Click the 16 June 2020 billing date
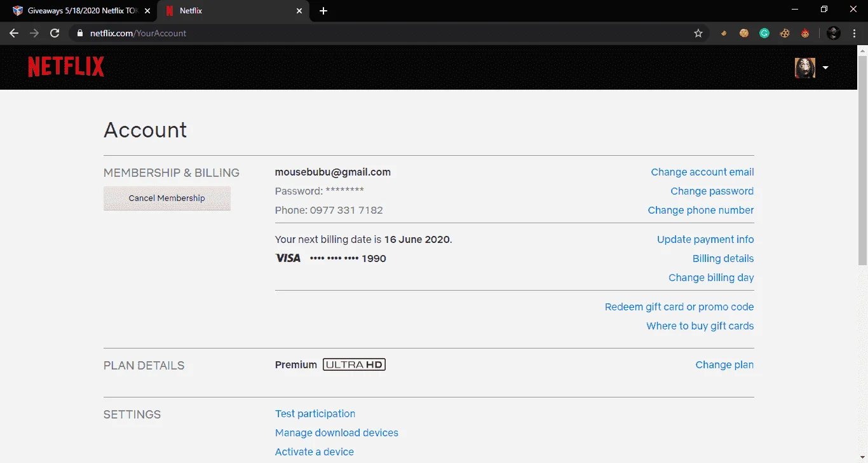Viewport: 868px width, 463px height. click(x=417, y=240)
